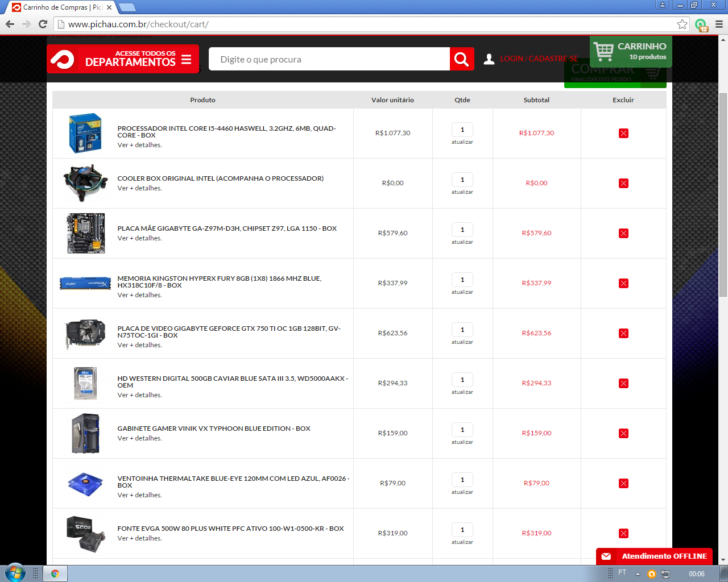Click the Chrome taskbar icon
The image size is (728, 582).
coord(55,573)
